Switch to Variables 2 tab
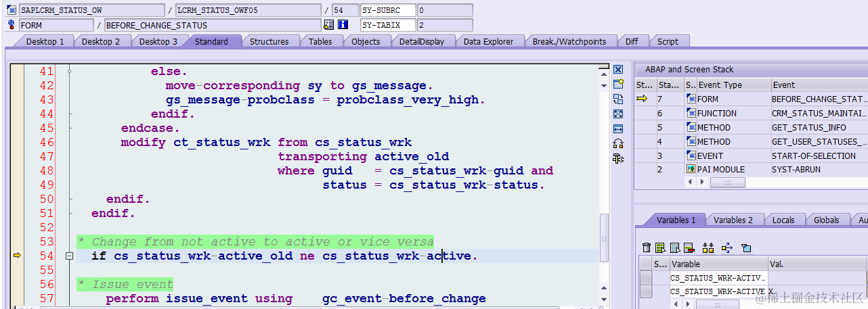The height and width of the screenshot is (309, 868). [x=733, y=220]
